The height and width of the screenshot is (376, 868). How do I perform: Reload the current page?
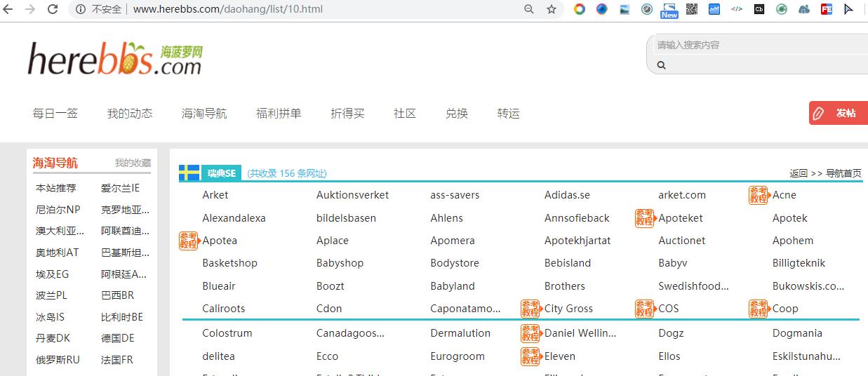[53, 9]
